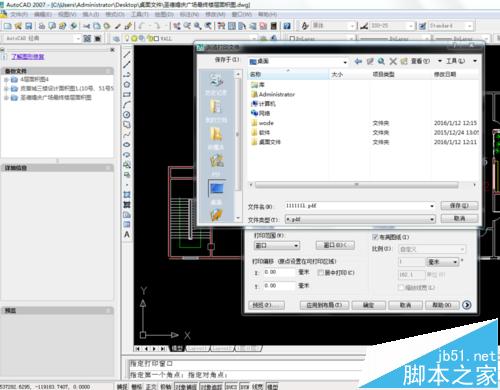
Task: Select the Spline tool in the draw toolbar
Action: tap(127, 135)
